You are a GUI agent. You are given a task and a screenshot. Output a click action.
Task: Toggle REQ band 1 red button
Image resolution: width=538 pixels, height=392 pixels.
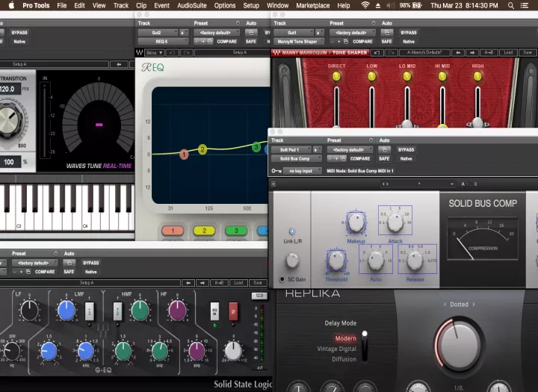pos(173,231)
